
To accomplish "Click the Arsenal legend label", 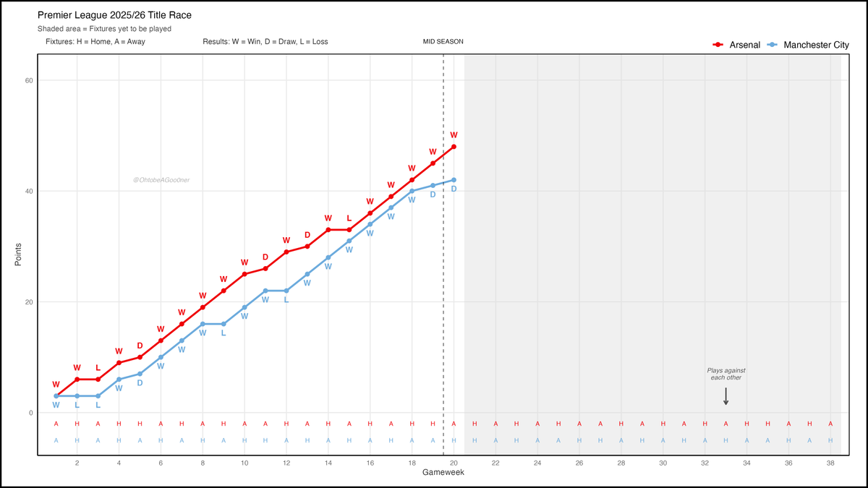I will (x=744, y=45).
